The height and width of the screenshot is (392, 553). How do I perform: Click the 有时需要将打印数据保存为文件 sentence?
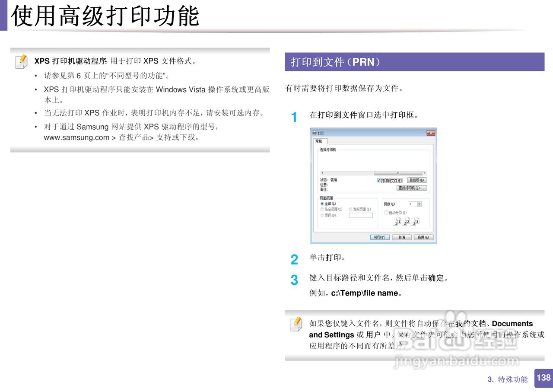click(x=344, y=88)
